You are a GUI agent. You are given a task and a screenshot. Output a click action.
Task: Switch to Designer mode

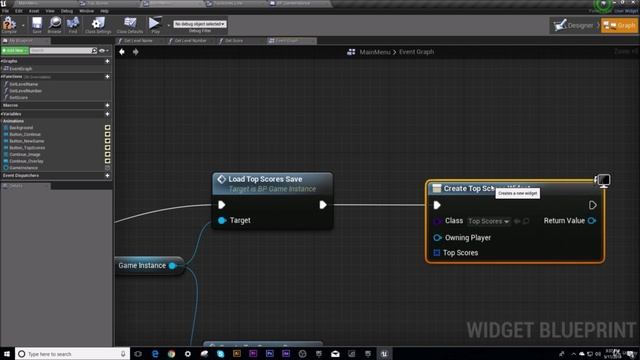(575, 25)
